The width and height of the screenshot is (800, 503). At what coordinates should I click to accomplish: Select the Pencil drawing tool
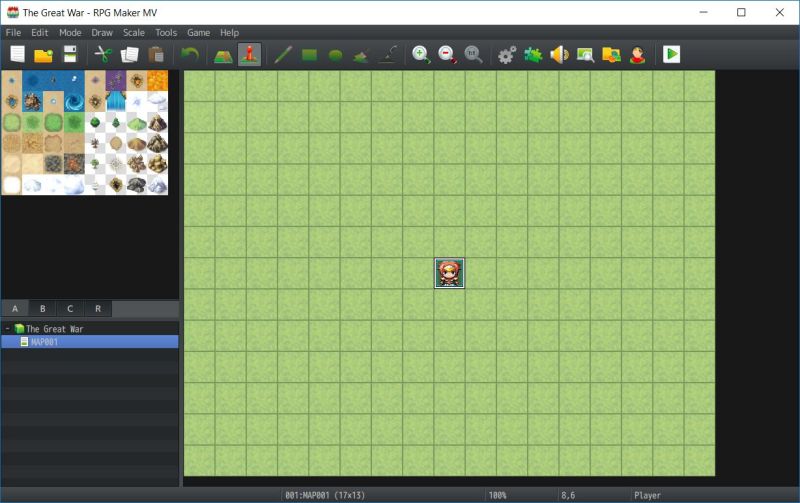tap(283, 54)
